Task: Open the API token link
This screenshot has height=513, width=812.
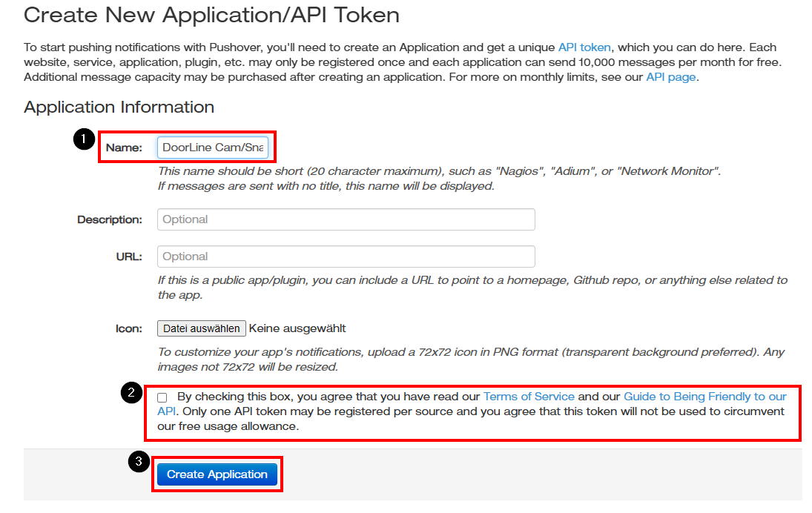Action: 585,47
